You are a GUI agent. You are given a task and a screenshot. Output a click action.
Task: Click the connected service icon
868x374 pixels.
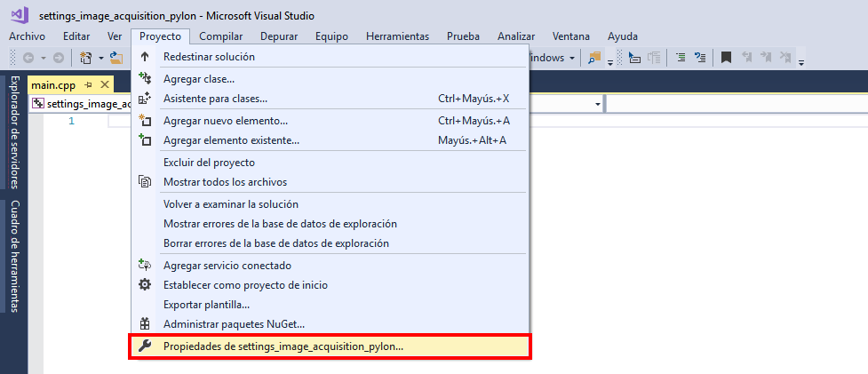coord(145,265)
